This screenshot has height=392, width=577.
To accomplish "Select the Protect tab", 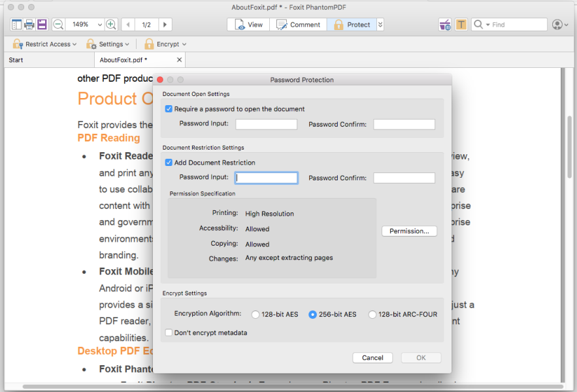I will point(352,25).
